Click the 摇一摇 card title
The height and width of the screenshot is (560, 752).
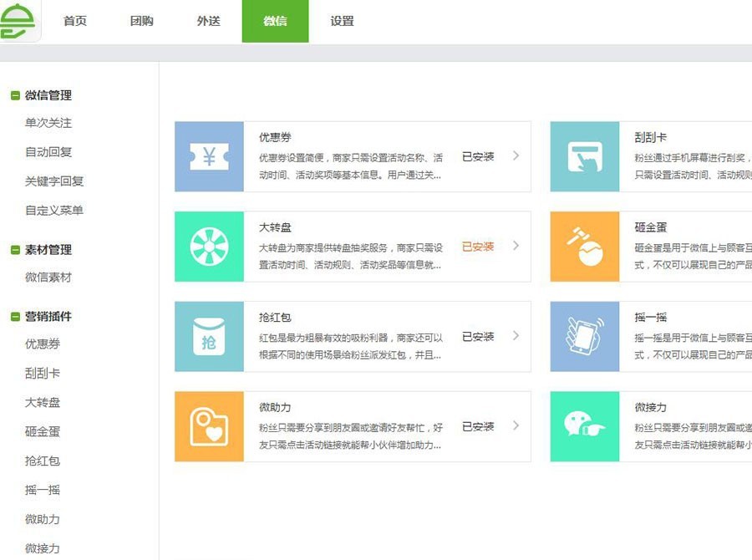coord(651,317)
